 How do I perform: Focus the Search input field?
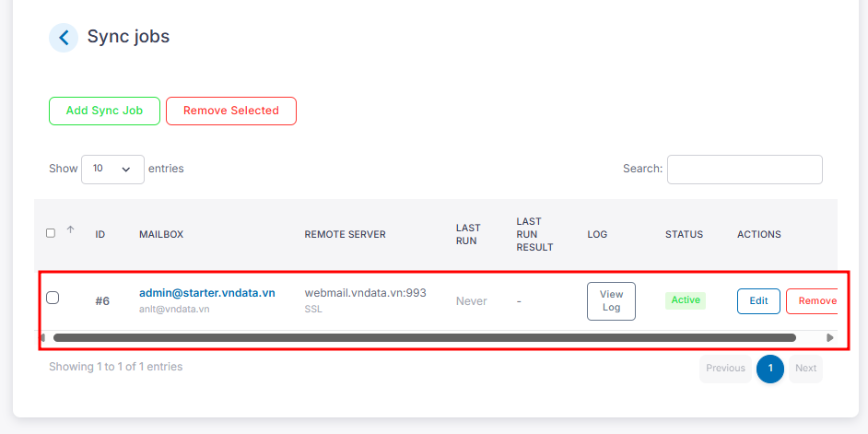[745, 170]
